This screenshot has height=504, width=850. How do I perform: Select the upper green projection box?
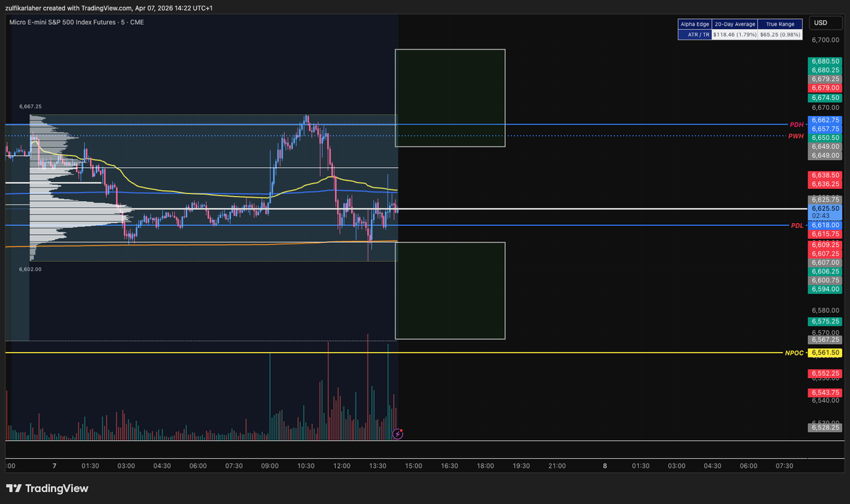pos(450,98)
